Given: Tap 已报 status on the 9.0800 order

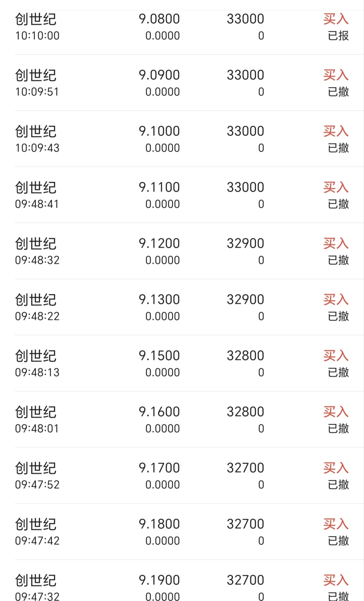Looking at the screenshot, I should tap(338, 36).
